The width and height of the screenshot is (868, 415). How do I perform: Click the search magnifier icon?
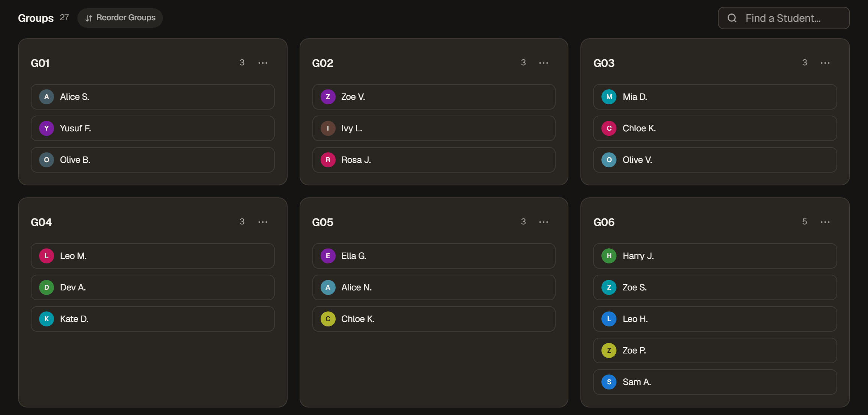coord(732,18)
